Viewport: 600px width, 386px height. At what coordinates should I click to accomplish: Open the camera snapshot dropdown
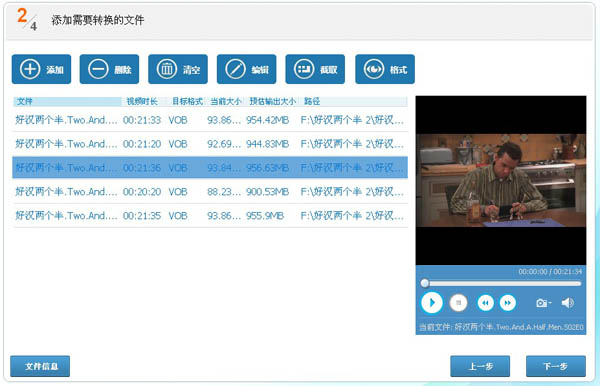click(x=543, y=303)
